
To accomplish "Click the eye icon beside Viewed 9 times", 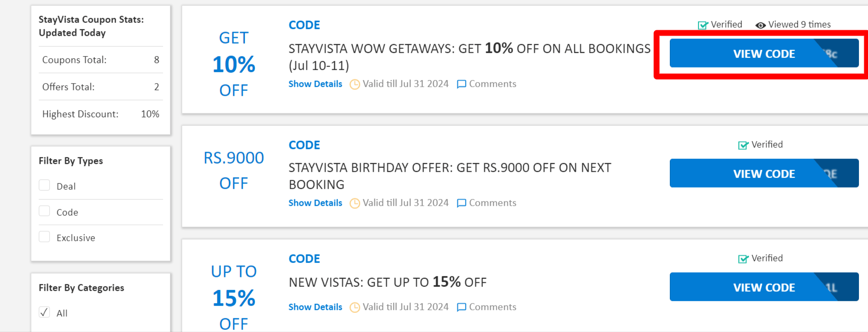I will pos(760,25).
